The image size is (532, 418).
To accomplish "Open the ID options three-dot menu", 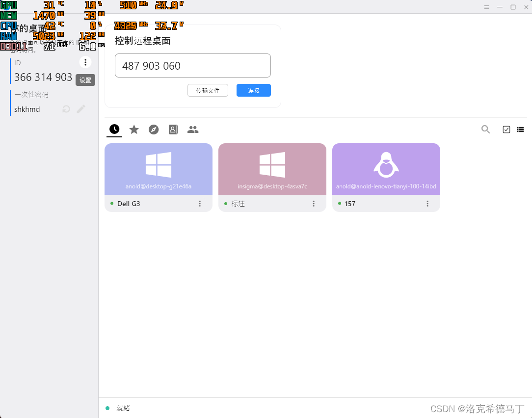I will [x=85, y=62].
